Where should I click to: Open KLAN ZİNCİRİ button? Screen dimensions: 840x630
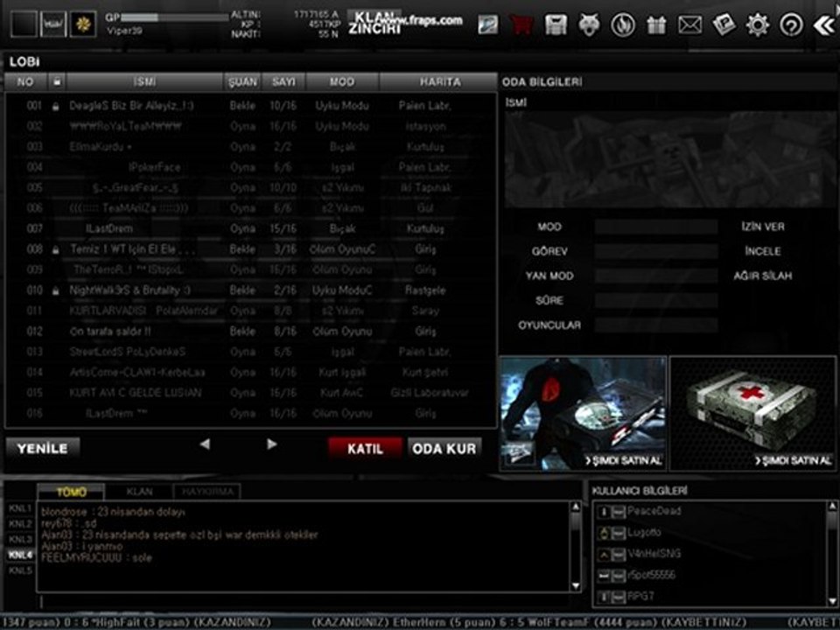coord(374,22)
